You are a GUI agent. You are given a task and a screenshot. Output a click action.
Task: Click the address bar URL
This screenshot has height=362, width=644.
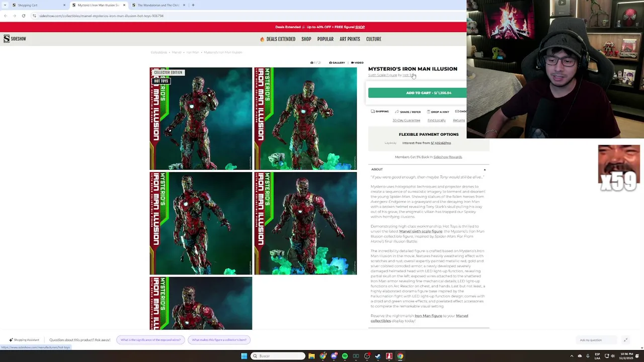pyautogui.click(x=101, y=16)
